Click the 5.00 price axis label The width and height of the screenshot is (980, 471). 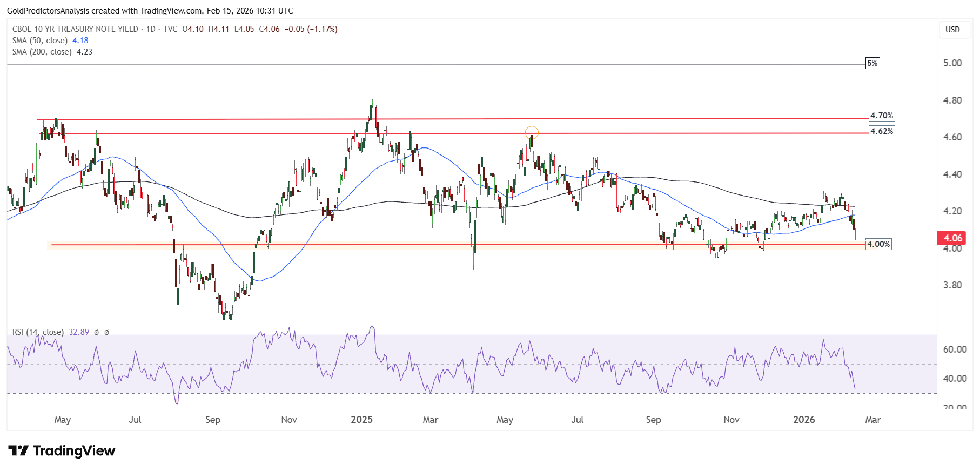pyautogui.click(x=952, y=63)
